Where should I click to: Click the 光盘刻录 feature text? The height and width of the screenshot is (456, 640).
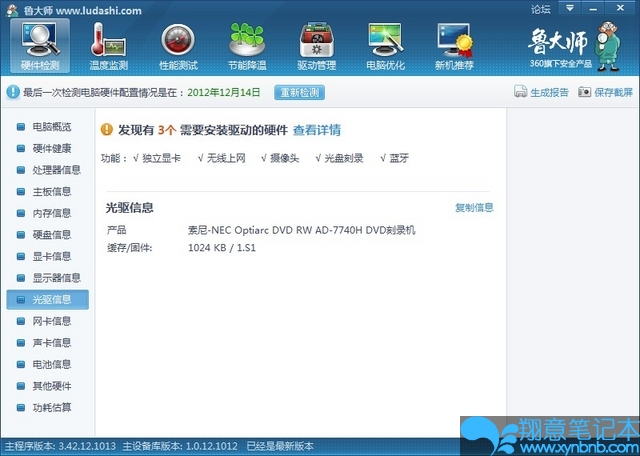tap(344, 158)
